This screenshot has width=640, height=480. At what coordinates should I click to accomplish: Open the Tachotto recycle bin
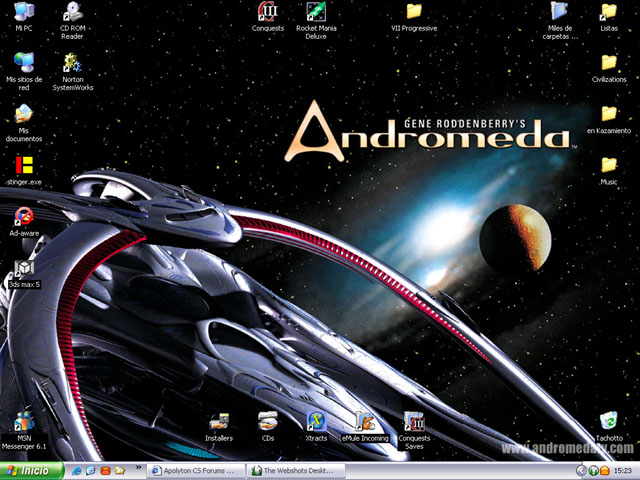click(x=608, y=422)
